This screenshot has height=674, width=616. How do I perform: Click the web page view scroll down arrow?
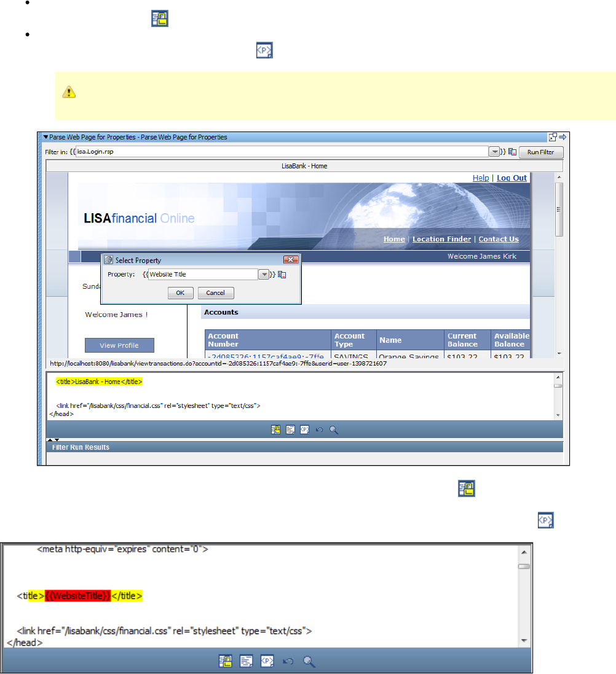pyautogui.click(x=559, y=353)
